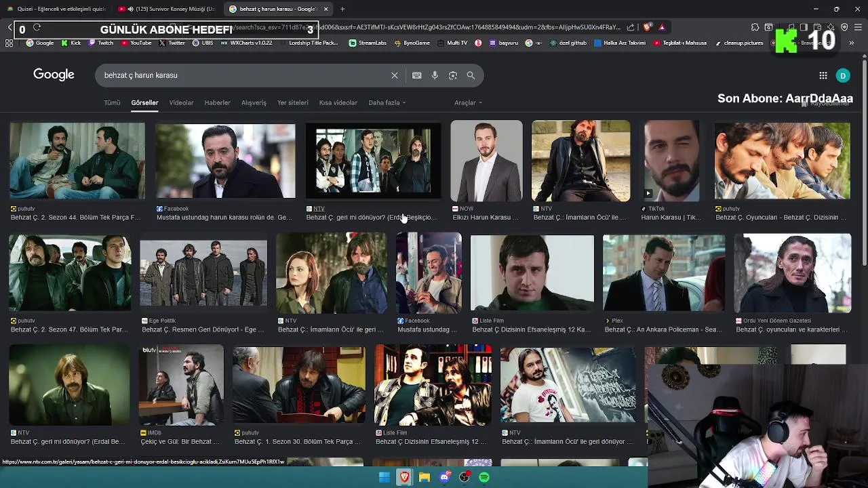The height and width of the screenshot is (488, 868).
Task: Open the TikTok Harun Karasu image
Action: tap(671, 161)
